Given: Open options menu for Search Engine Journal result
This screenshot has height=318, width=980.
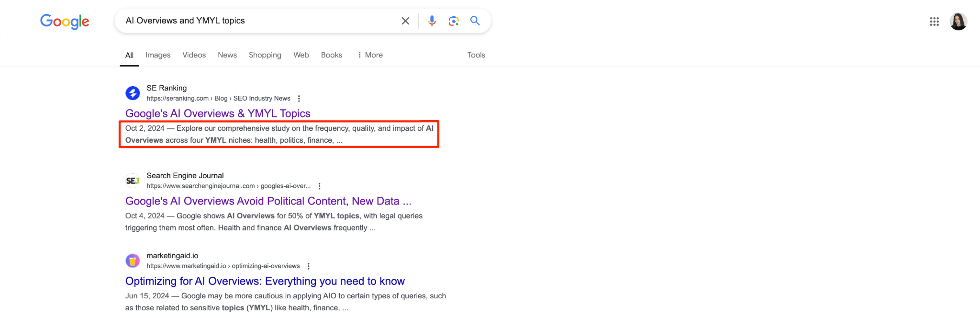Looking at the screenshot, I should tap(319, 186).
